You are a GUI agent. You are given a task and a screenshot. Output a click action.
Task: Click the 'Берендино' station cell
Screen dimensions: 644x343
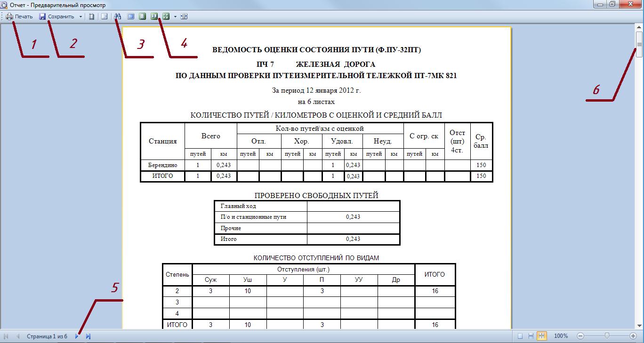[x=162, y=165]
